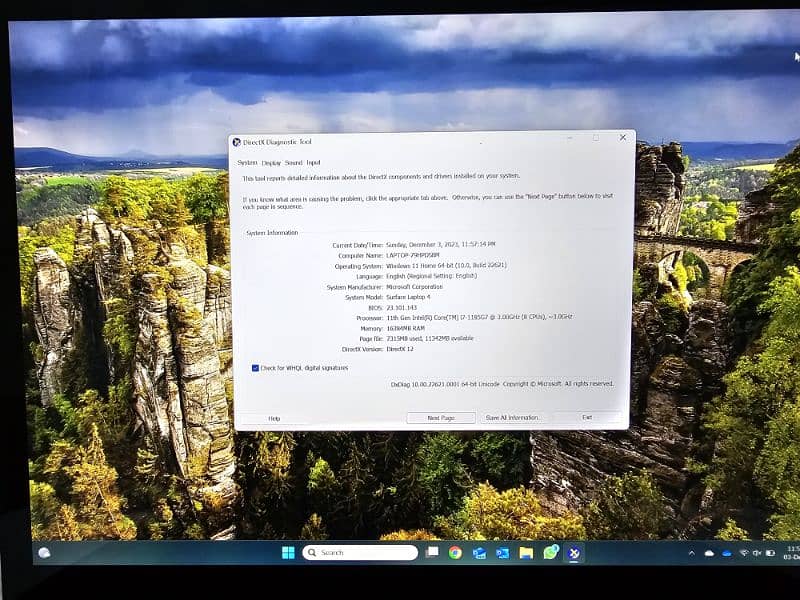Click the Next Page button
Image resolution: width=800 pixels, height=600 pixels.
pos(441,418)
